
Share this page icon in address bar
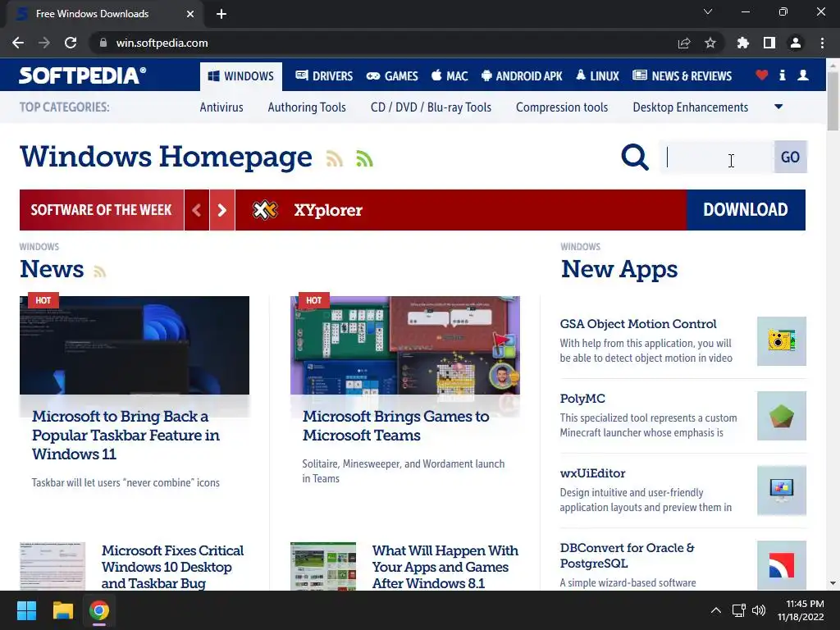click(684, 43)
